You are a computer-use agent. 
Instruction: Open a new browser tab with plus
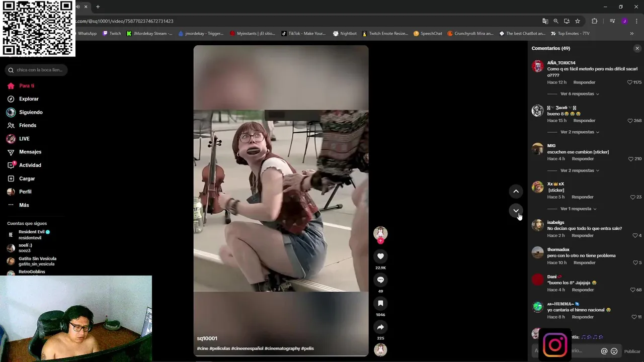point(98,7)
